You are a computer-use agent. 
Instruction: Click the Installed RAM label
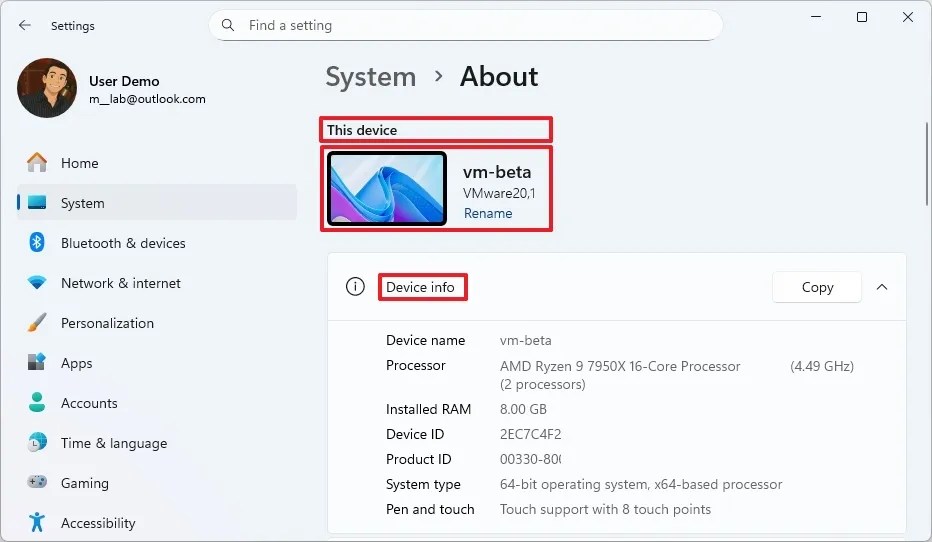[x=429, y=409]
